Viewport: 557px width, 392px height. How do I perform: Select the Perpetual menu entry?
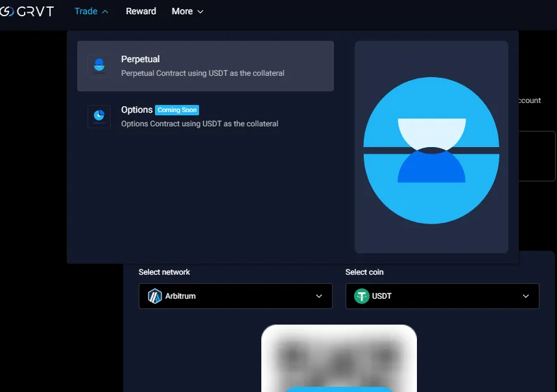(x=140, y=59)
